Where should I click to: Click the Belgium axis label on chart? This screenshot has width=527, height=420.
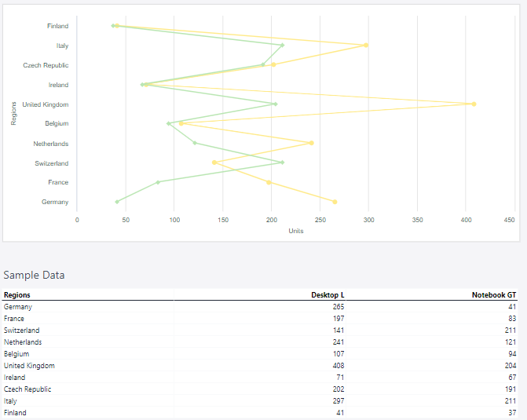coord(57,124)
